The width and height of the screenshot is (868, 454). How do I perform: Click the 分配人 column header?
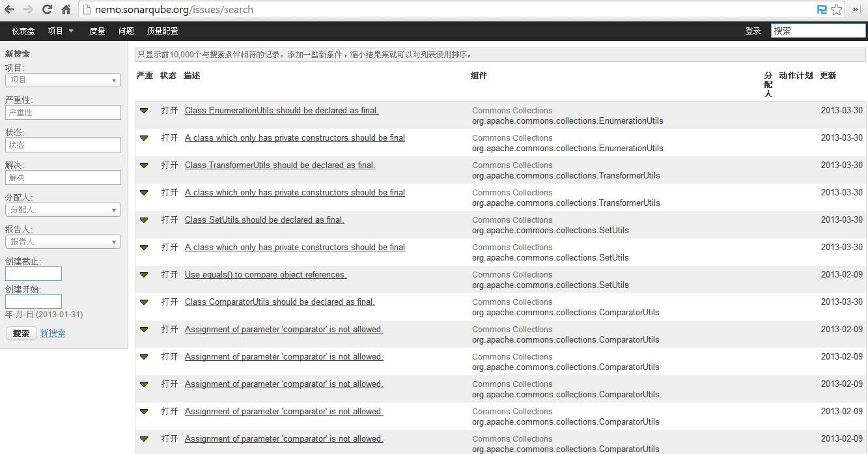tap(768, 85)
